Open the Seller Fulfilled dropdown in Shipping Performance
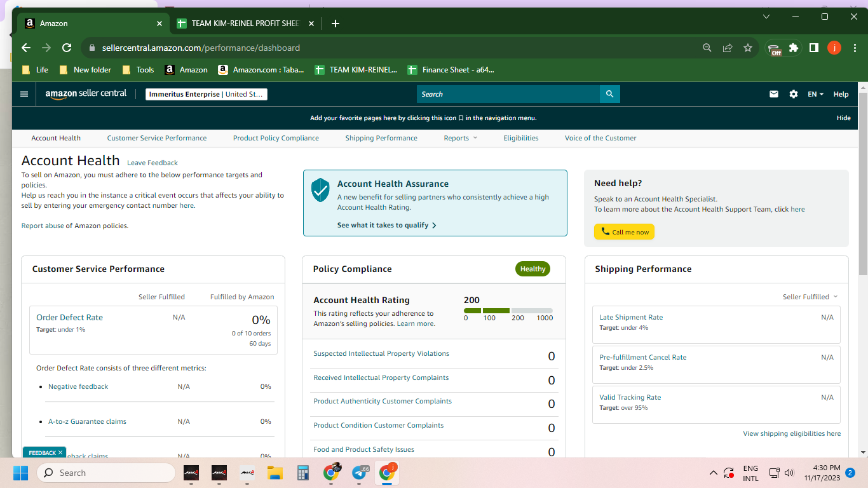The width and height of the screenshot is (868, 488). pyautogui.click(x=810, y=297)
